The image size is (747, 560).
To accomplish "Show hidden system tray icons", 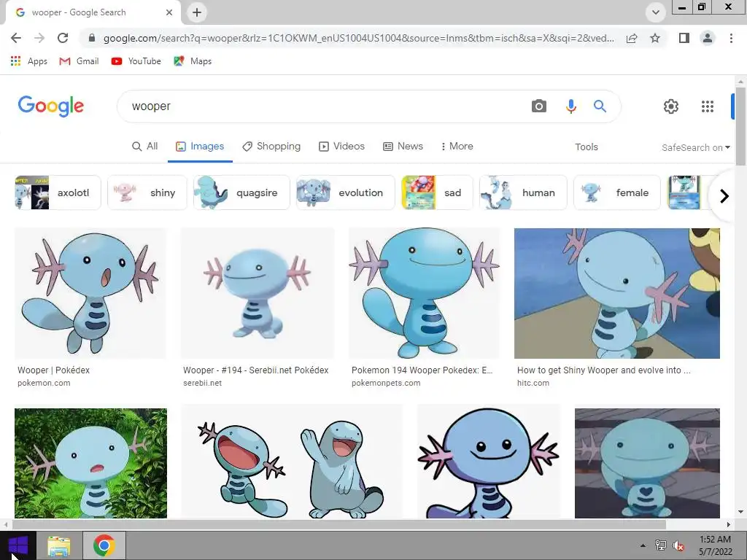I will 643,545.
